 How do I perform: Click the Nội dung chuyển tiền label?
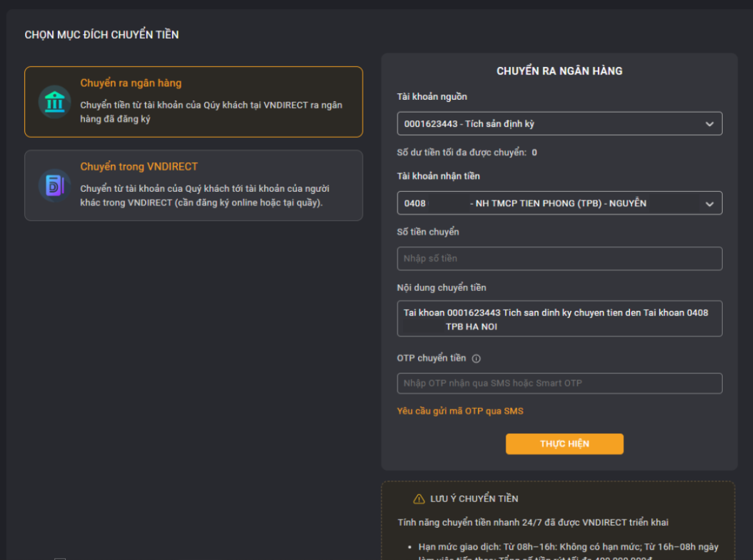441,288
